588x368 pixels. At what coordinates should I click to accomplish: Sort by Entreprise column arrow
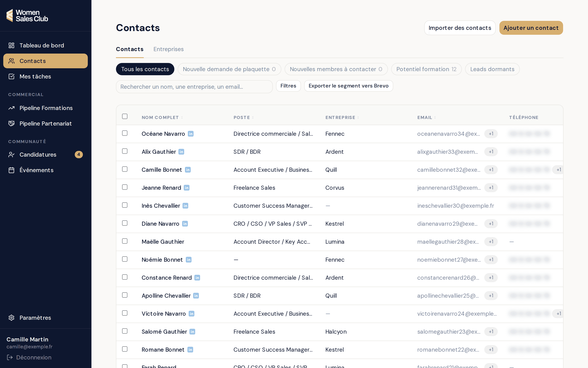[358, 118]
